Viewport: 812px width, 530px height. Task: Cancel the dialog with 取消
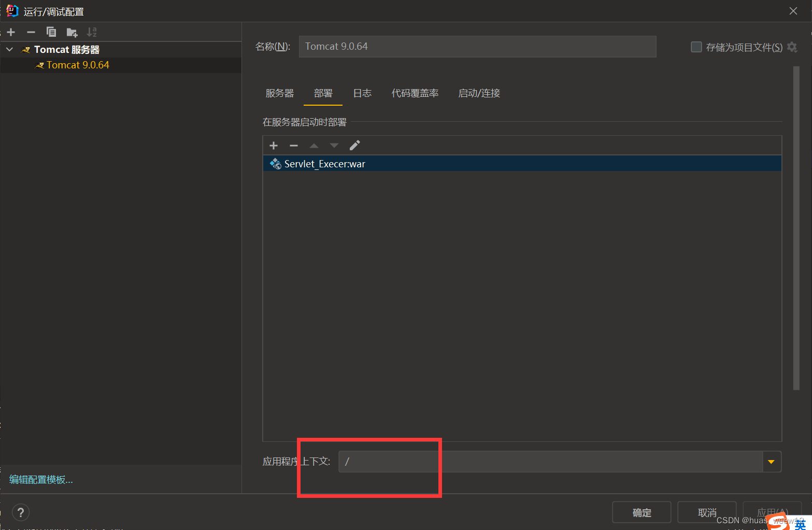coord(707,512)
